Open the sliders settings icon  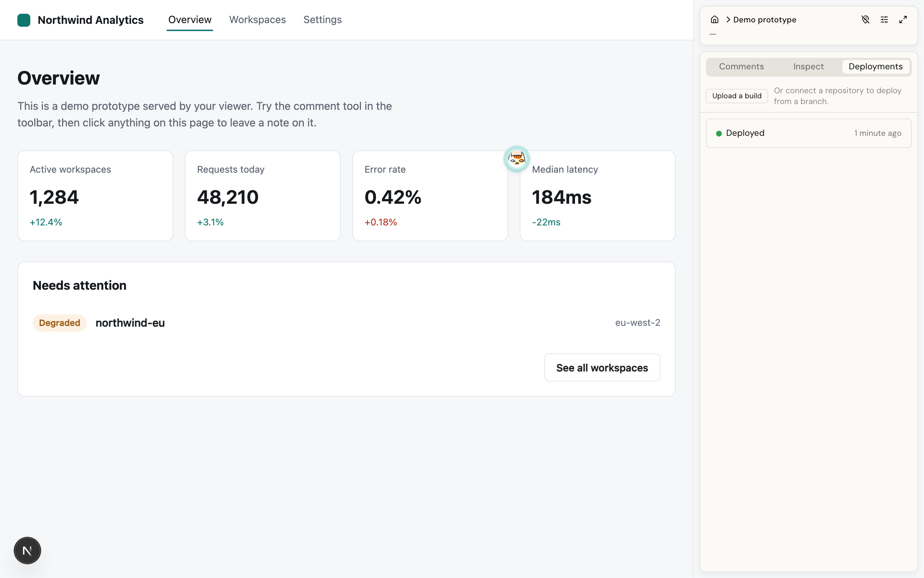(x=884, y=20)
